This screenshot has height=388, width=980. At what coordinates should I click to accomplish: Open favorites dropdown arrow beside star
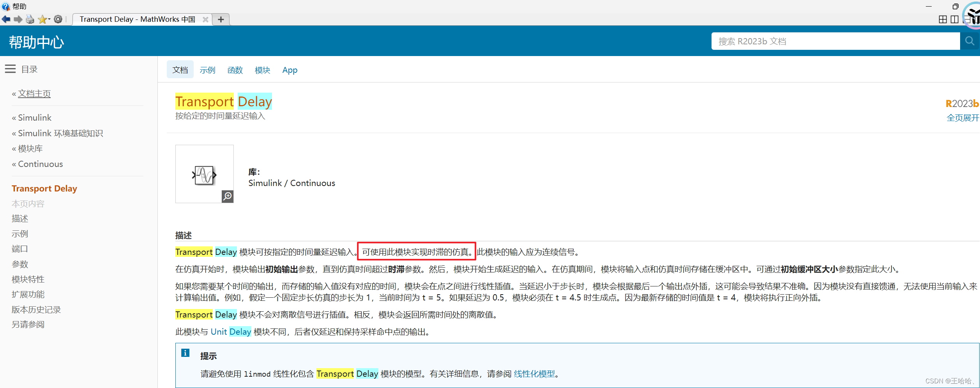[x=49, y=19]
